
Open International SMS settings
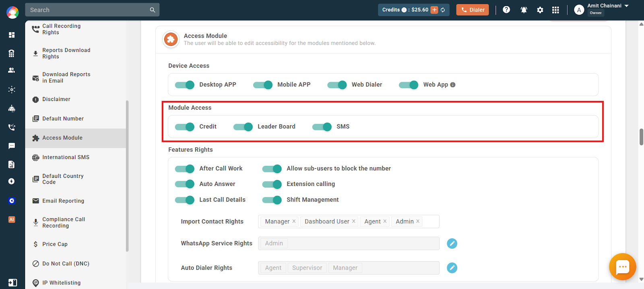pos(76,157)
